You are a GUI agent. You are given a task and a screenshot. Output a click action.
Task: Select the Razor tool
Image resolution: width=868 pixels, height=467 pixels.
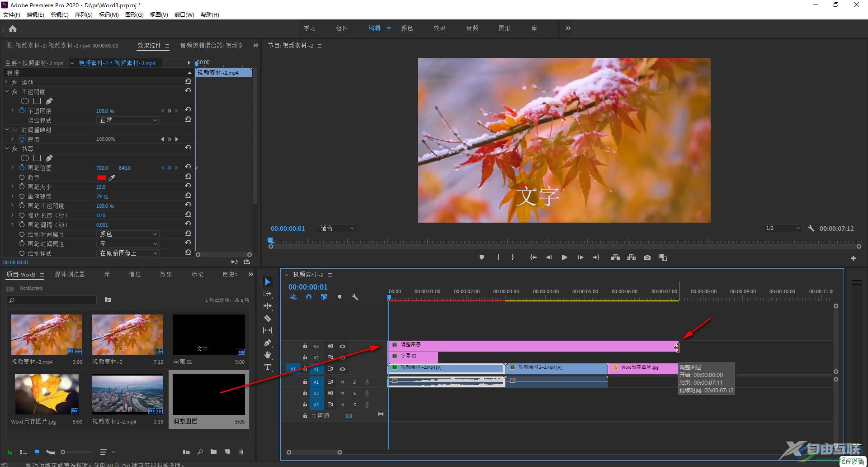(268, 318)
